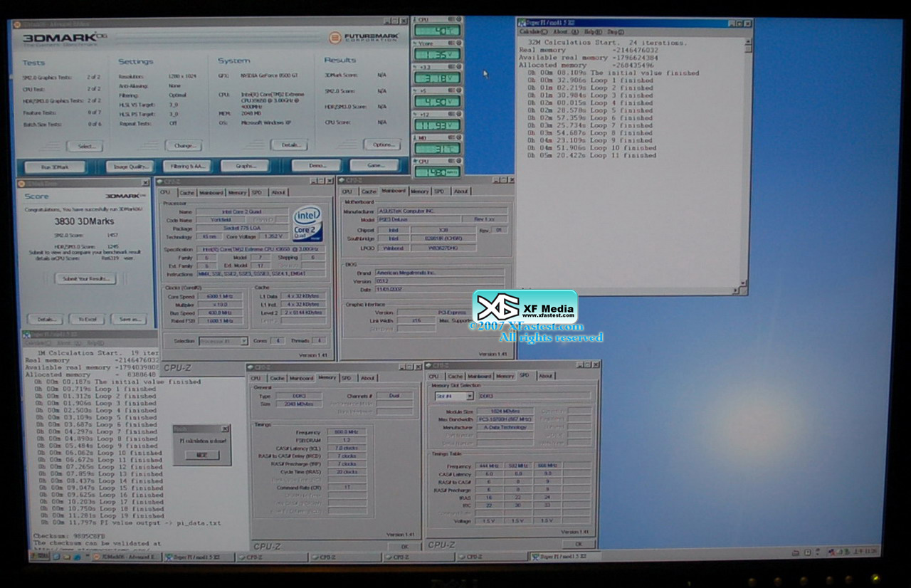Click OK in CPU-Z Slot #4 window
Viewport: 911px width, 588px height.
coord(578,545)
